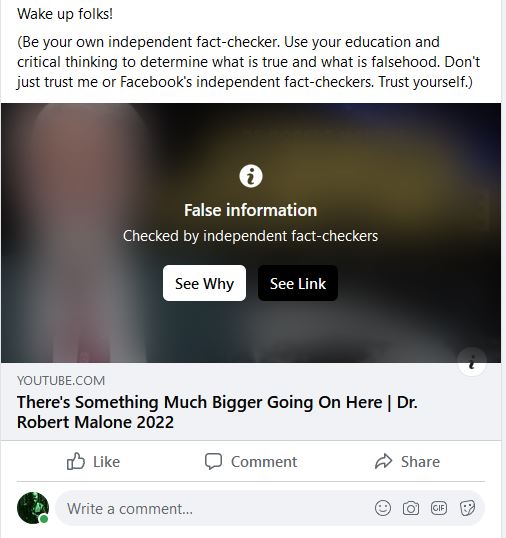The height and width of the screenshot is (538, 506).
Task: Click the Wake up folks! post text
Action: [x=65, y=14]
